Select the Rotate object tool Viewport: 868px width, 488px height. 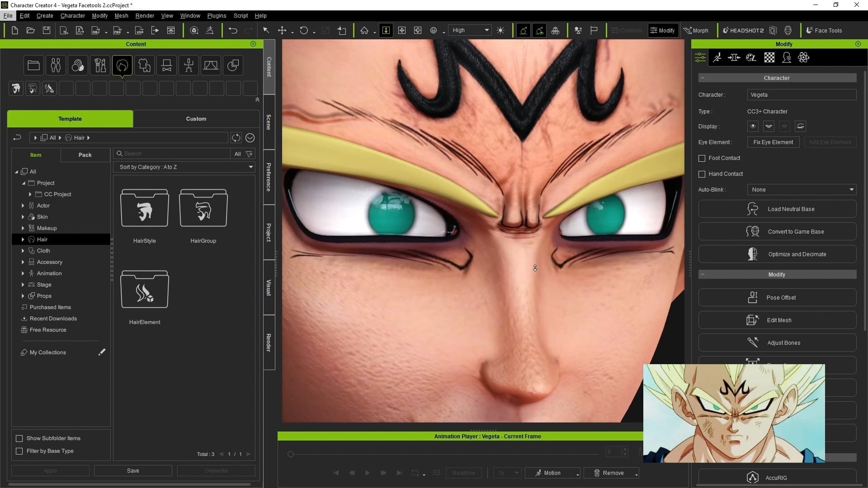[304, 30]
